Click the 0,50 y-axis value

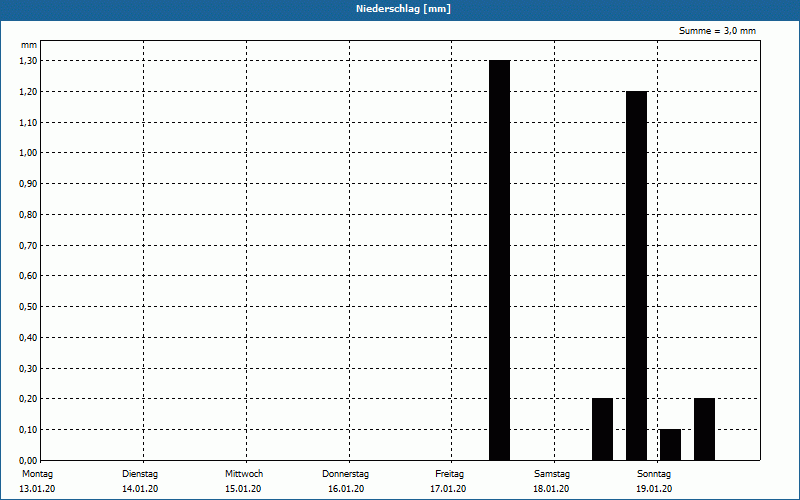(x=28, y=307)
